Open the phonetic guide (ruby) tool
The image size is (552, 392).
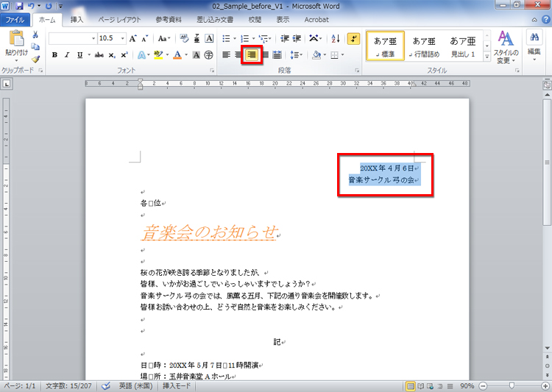(x=197, y=38)
